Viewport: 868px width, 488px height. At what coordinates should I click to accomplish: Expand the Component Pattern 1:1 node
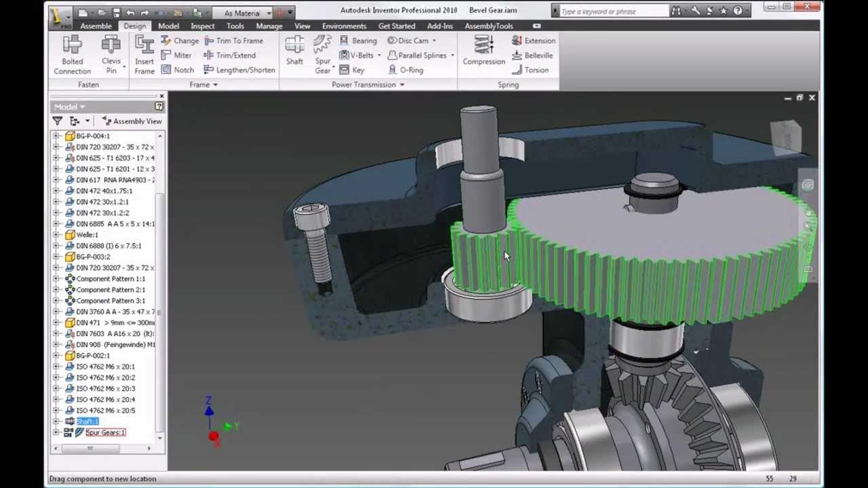tap(57, 279)
